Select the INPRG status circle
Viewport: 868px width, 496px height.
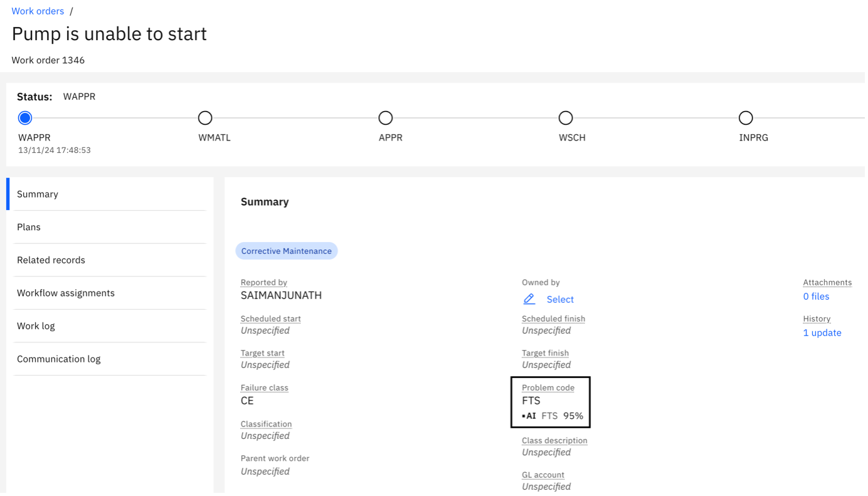(x=746, y=118)
